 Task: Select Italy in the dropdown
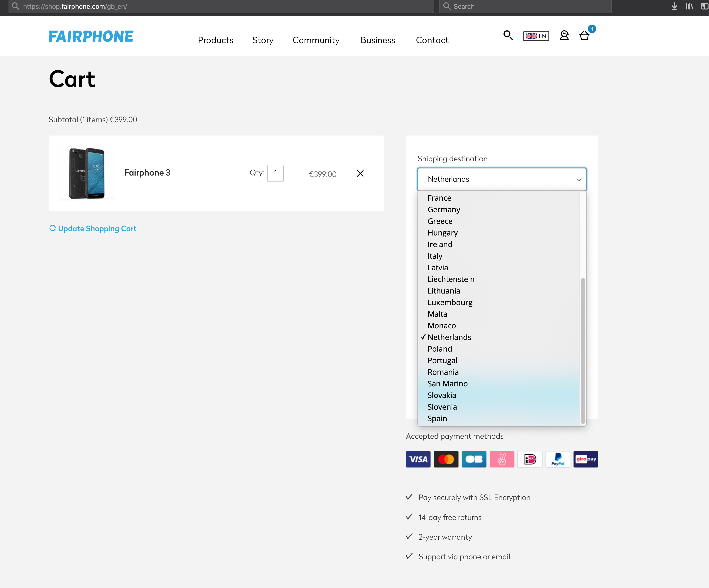pyautogui.click(x=498, y=256)
